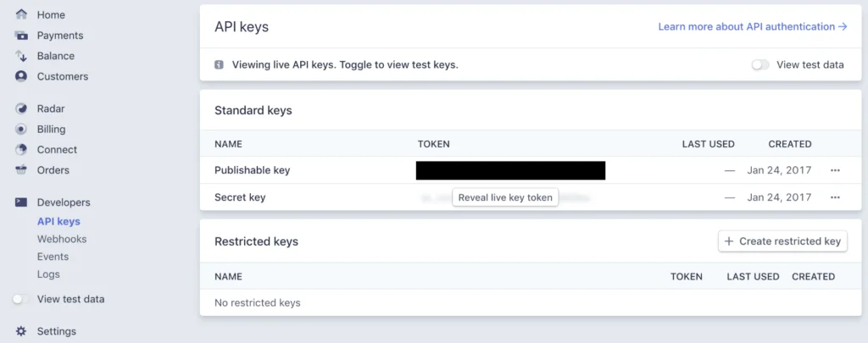The image size is (868, 343).
Task: Open the Publishable key options menu
Action: 835,170
